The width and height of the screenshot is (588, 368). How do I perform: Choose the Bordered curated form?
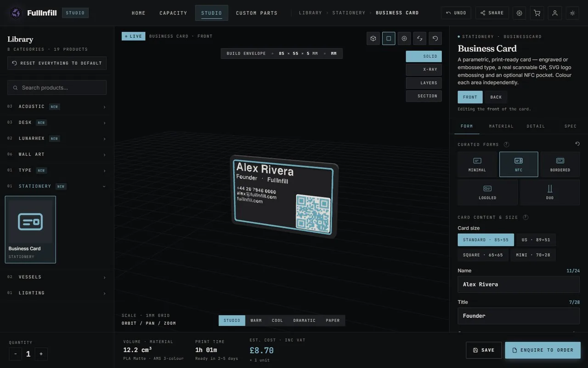(560, 164)
